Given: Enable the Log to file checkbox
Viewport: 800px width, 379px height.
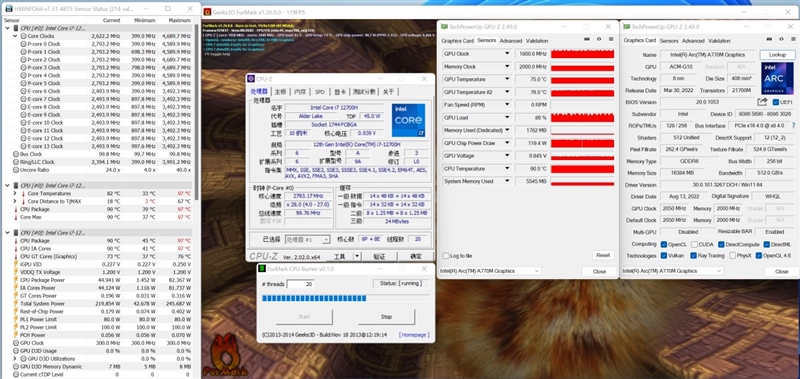Looking at the screenshot, I should 446,256.
